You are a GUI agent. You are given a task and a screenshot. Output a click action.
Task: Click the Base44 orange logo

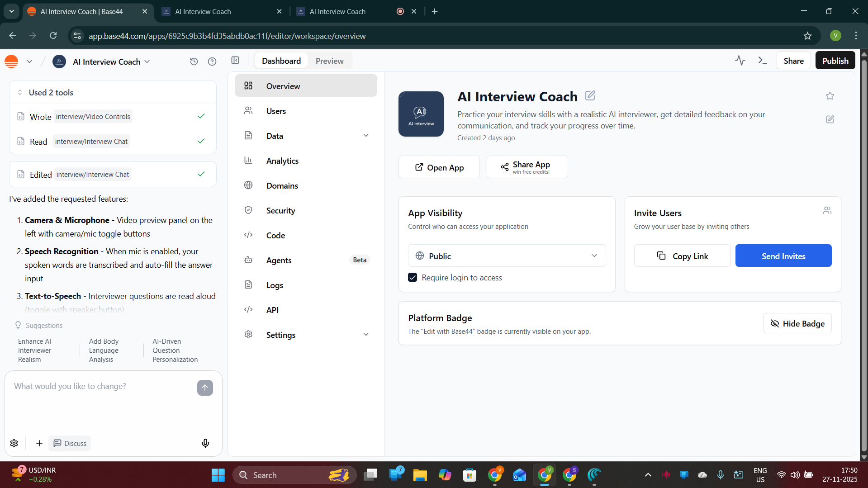(11, 62)
